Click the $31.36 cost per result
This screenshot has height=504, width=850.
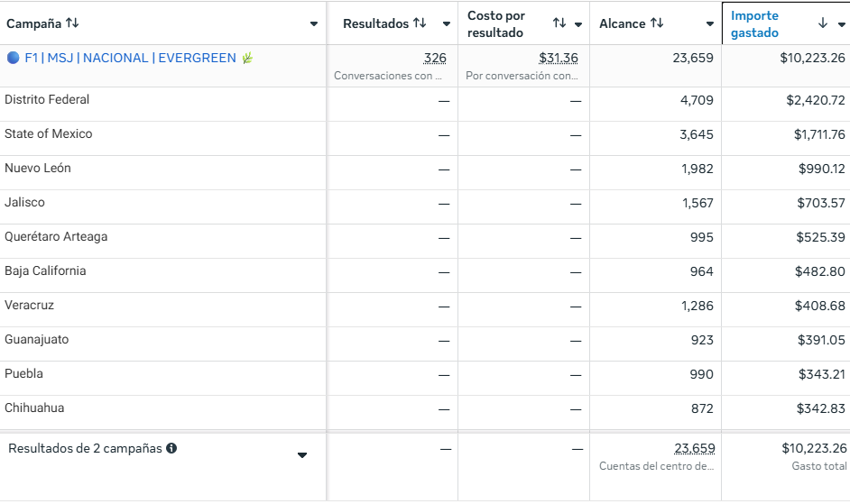[x=559, y=58]
